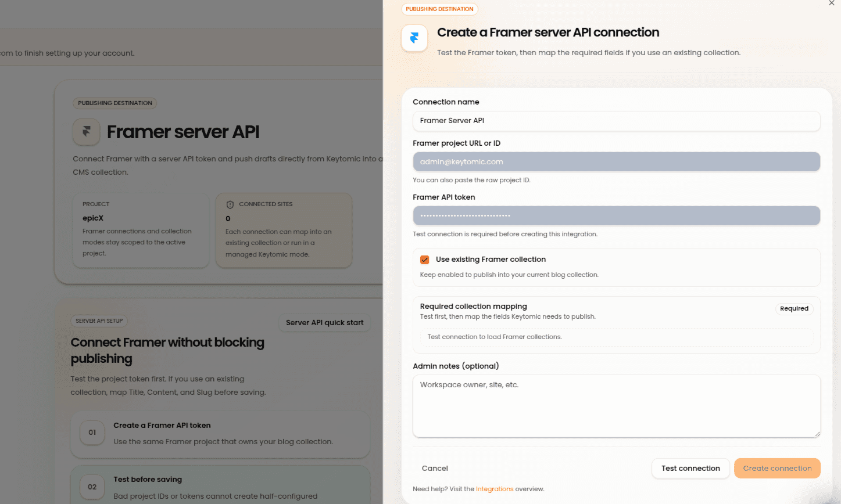Click "Test connection is required before creating this integration."

[505, 235]
